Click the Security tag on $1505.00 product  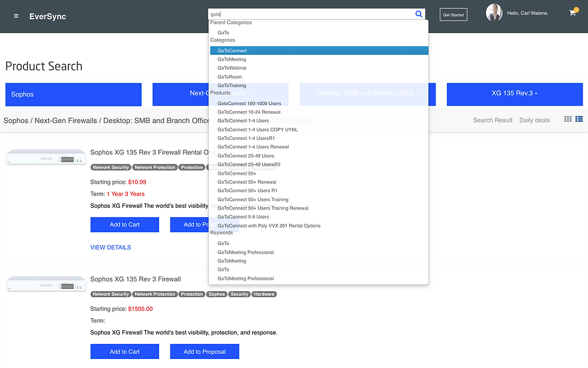tap(239, 294)
